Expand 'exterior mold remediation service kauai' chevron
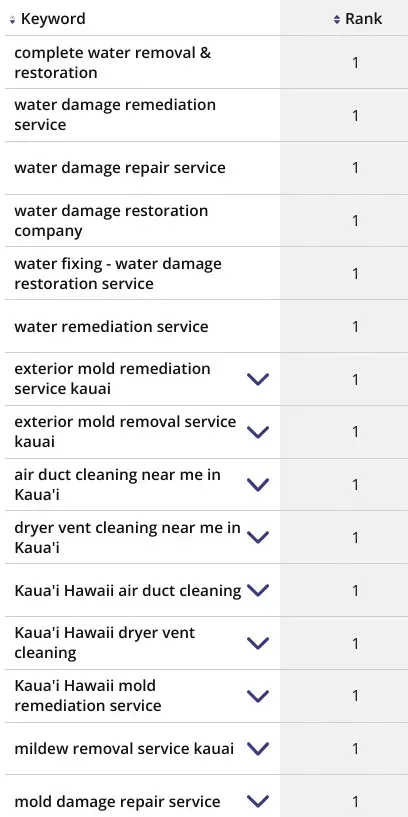This screenshot has width=408, height=817. coord(258,379)
